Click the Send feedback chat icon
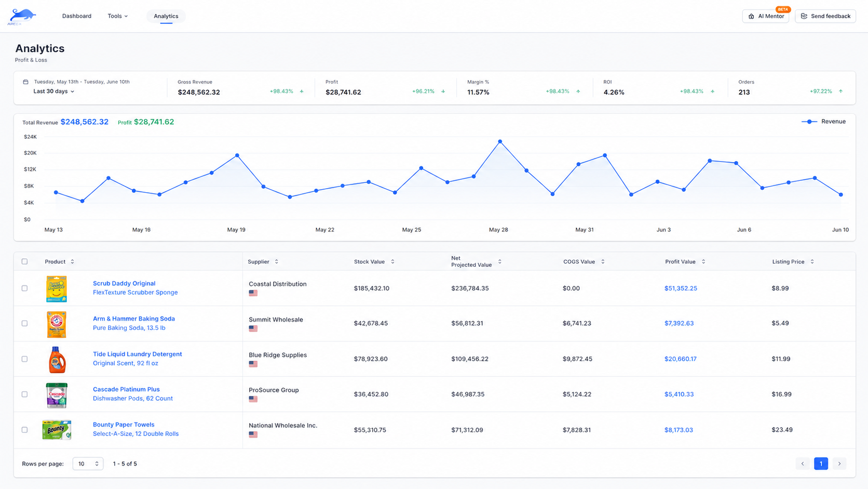The image size is (868, 489). coord(804,16)
